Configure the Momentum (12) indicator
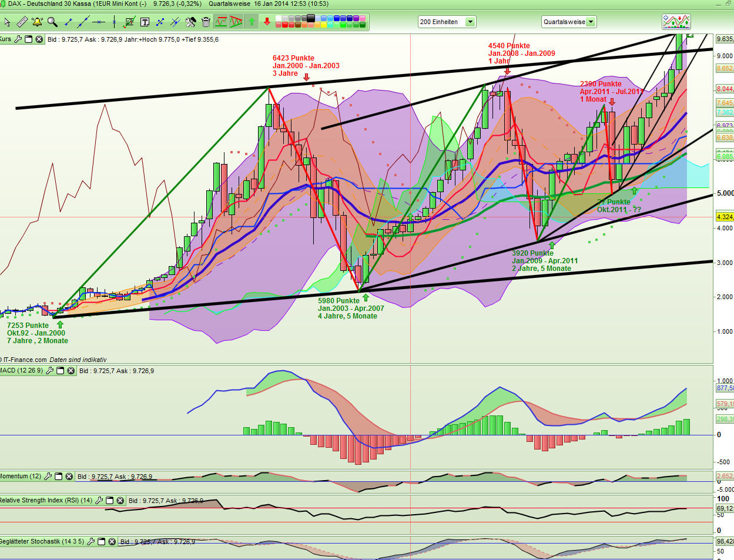The image size is (734, 560). [x=48, y=477]
